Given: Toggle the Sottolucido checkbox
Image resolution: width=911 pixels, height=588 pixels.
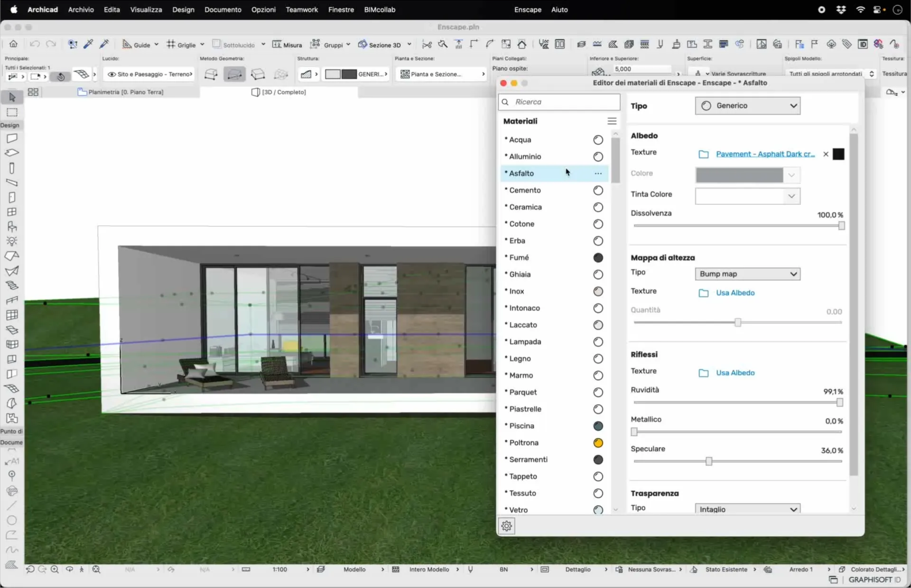Looking at the screenshot, I should click(216, 44).
